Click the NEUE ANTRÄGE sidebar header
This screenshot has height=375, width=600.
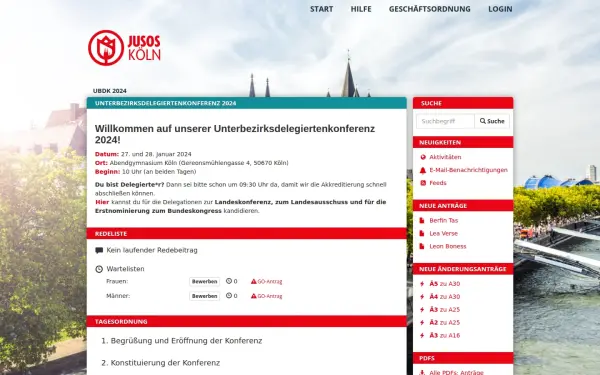pos(463,205)
